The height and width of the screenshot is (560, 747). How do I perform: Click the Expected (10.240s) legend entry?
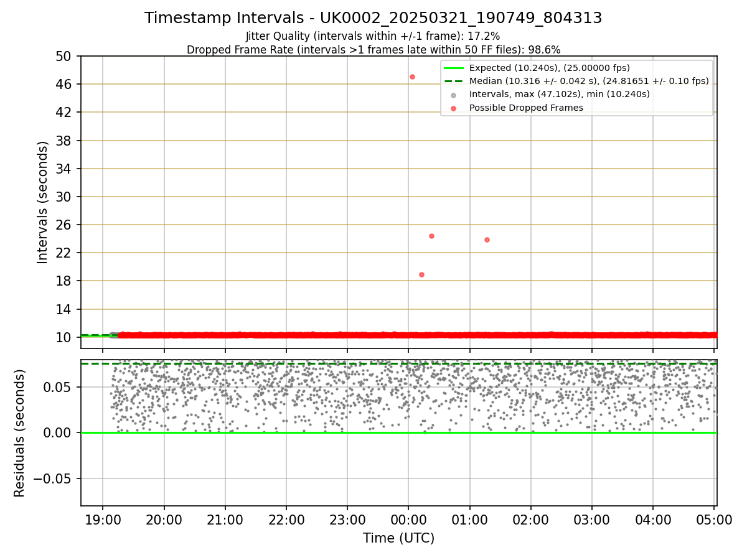pos(550,68)
